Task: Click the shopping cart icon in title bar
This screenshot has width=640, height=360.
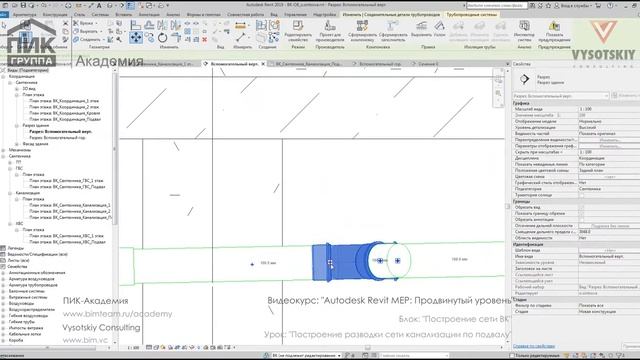Action: point(598,6)
